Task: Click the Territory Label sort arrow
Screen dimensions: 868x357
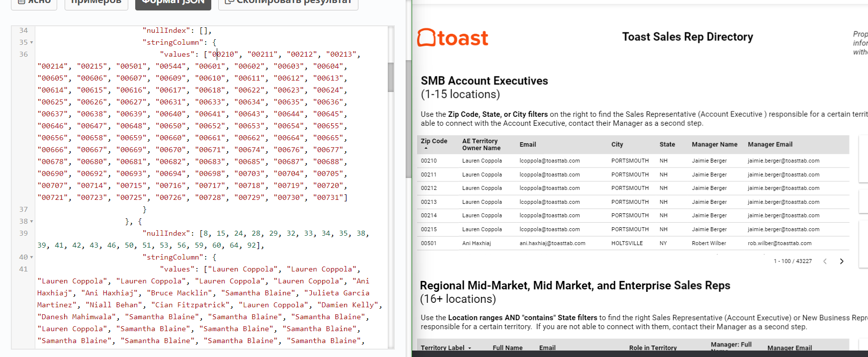Action: pyautogui.click(x=470, y=348)
